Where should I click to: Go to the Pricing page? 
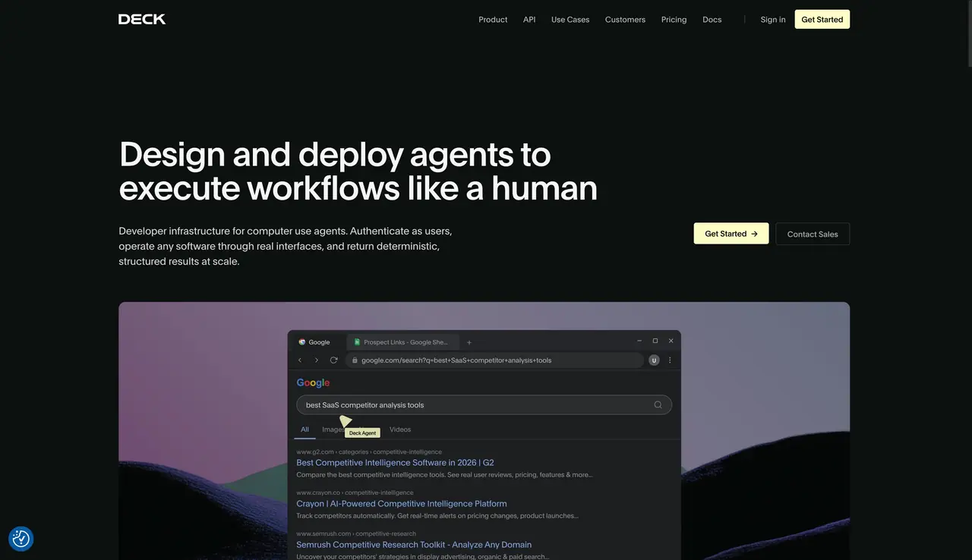point(674,20)
